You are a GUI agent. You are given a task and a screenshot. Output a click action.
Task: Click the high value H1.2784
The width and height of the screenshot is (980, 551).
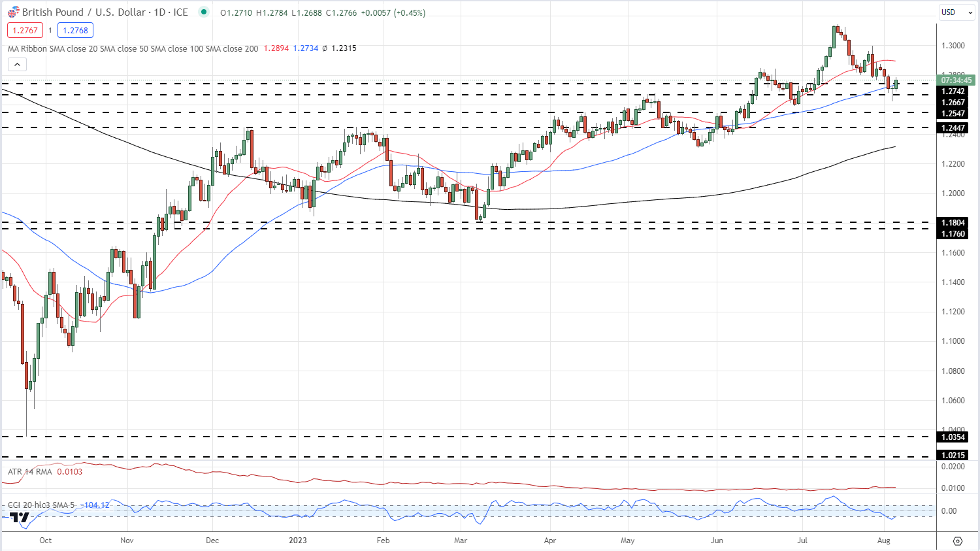point(272,12)
